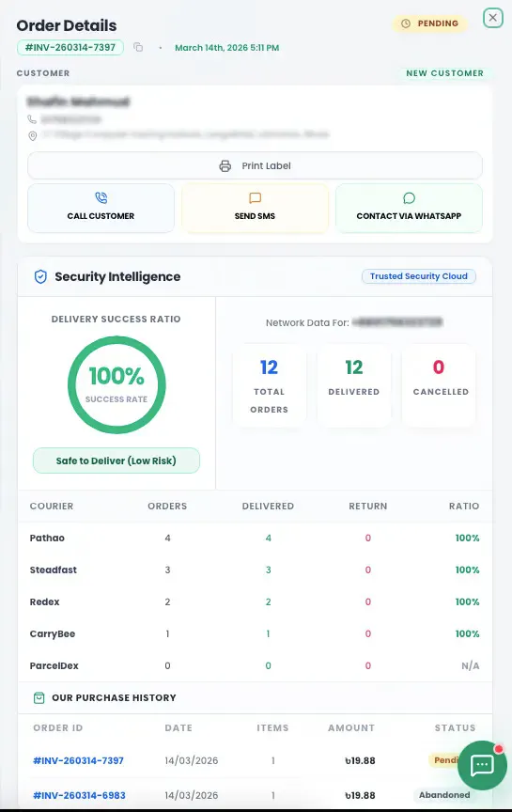Click the Delivered 12 card
512x812 pixels.
[354, 386]
